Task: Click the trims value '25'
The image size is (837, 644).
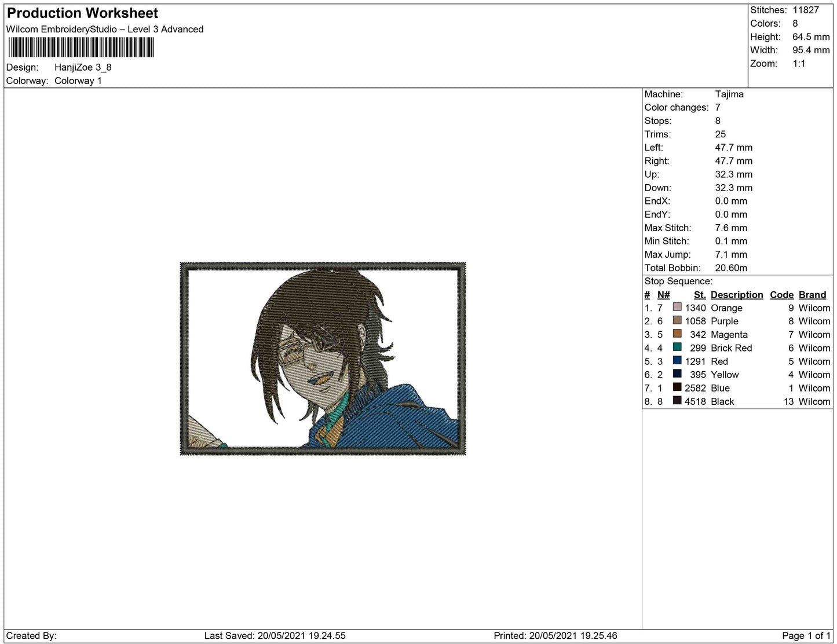Action: pyautogui.click(x=721, y=134)
